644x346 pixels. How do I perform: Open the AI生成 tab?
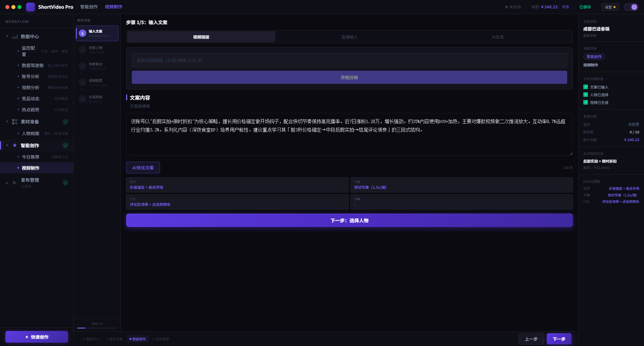click(x=497, y=37)
